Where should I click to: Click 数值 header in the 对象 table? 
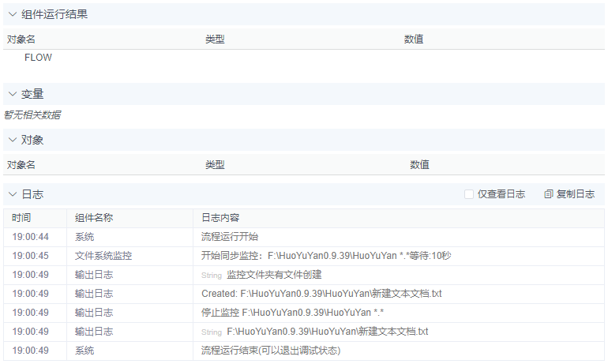(419, 165)
